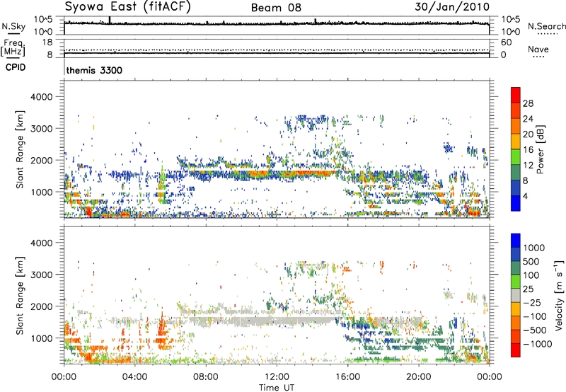Click the noise spike in the N.Sky trace
566x392 pixels.
coord(110,20)
